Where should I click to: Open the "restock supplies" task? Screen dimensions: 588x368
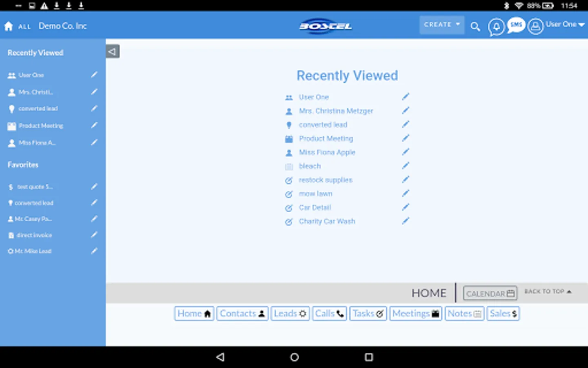326,180
